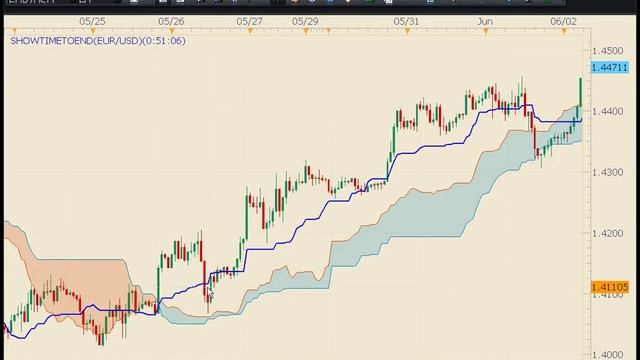Select the 05/31 date label

[x=406, y=21]
